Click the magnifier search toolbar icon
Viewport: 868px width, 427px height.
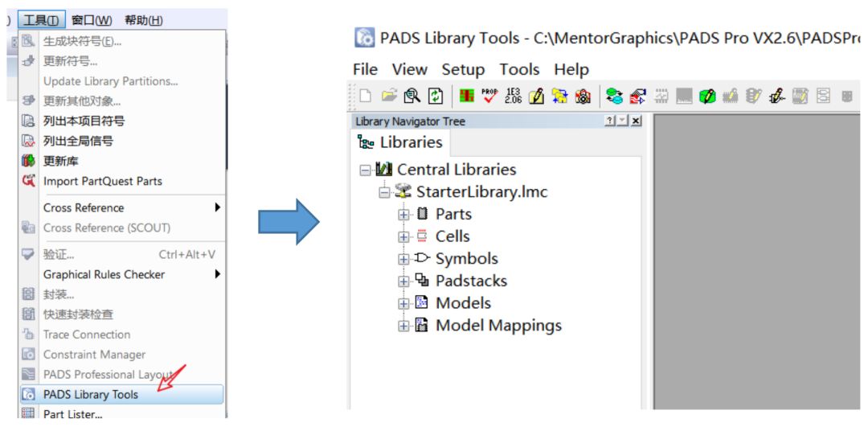click(x=411, y=96)
